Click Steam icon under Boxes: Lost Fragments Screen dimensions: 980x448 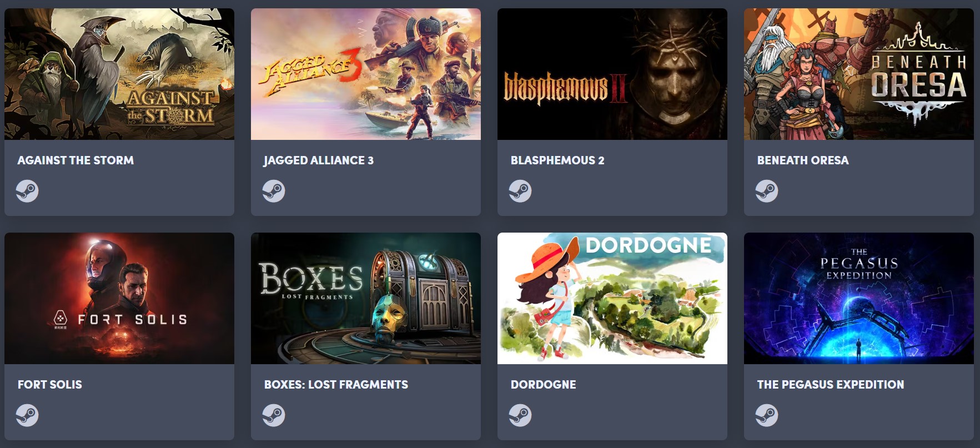[x=274, y=415]
